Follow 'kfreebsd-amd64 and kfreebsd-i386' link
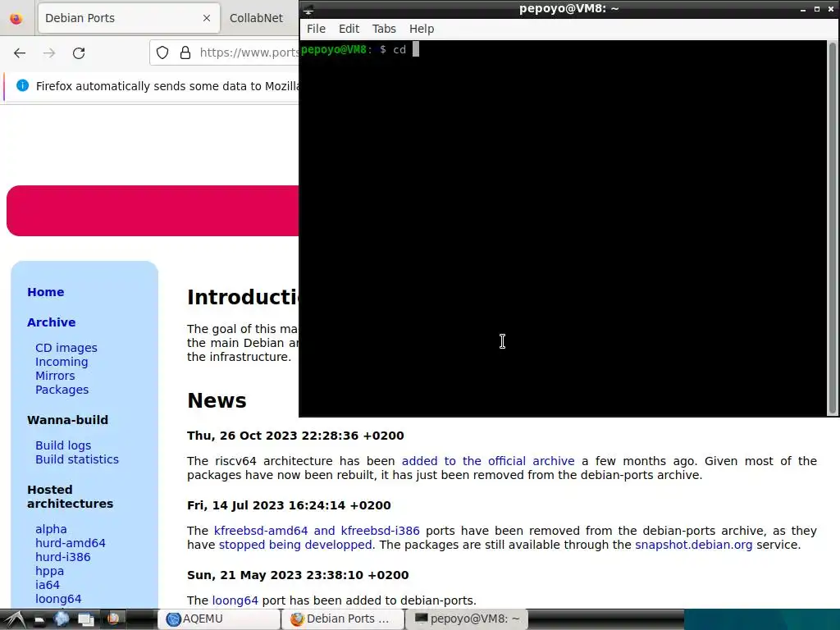Viewport: 840px width, 630px height. pos(317,531)
